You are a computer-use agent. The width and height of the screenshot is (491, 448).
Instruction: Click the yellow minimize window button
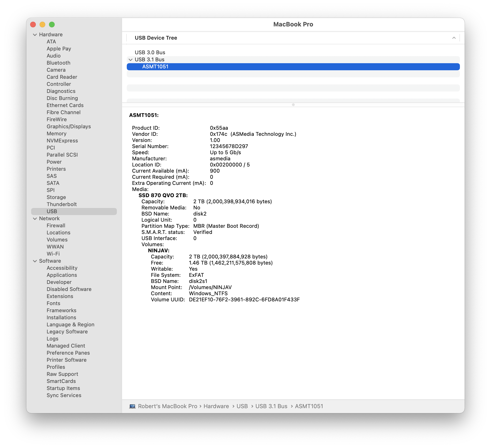click(42, 24)
